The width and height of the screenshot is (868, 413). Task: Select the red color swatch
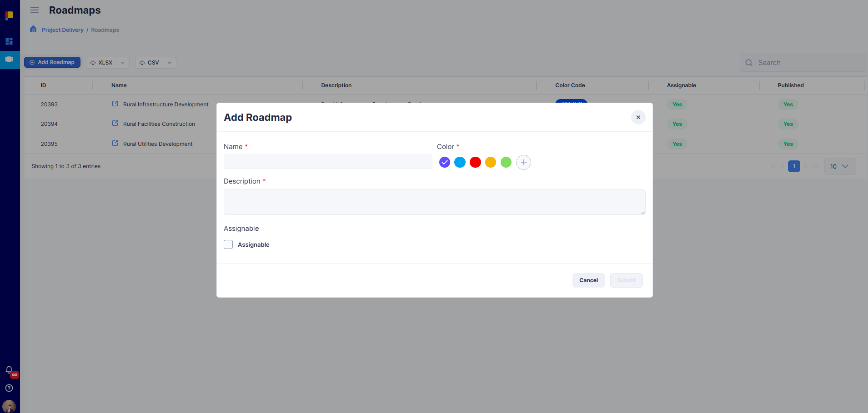pos(475,162)
